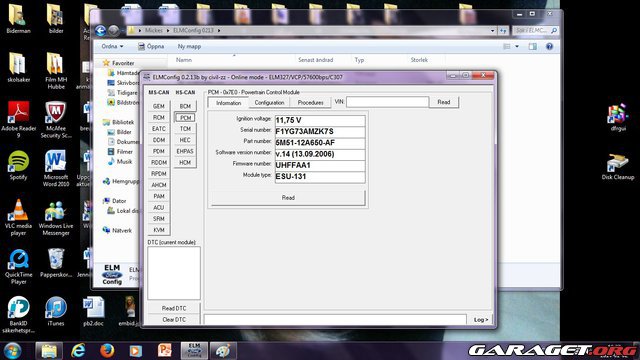Click into the VIN input field

click(x=387, y=102)
